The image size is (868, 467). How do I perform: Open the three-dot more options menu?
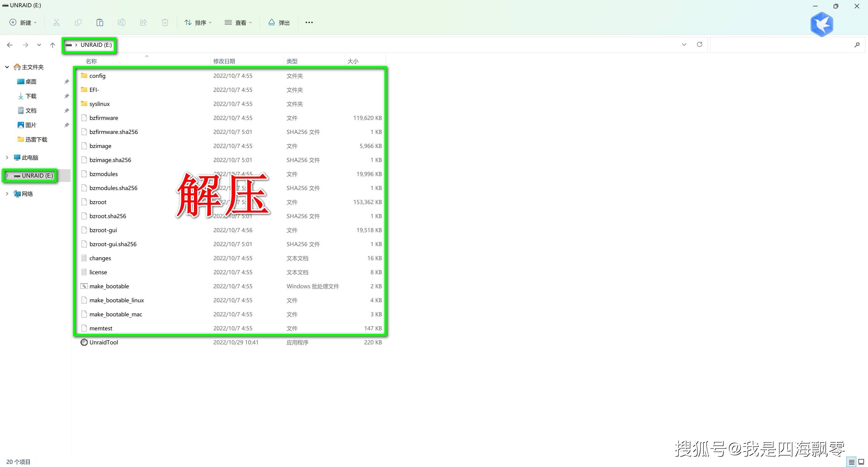(309, 23)
